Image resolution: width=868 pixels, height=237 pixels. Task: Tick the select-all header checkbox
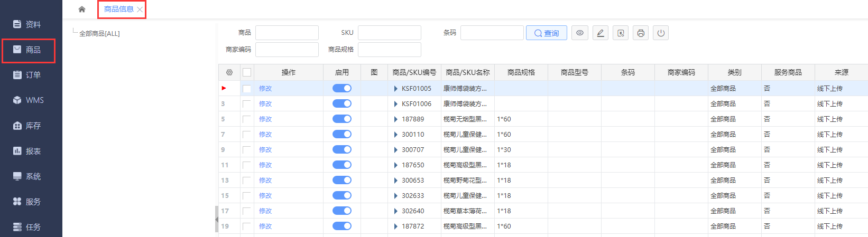(x=247, y=72)
